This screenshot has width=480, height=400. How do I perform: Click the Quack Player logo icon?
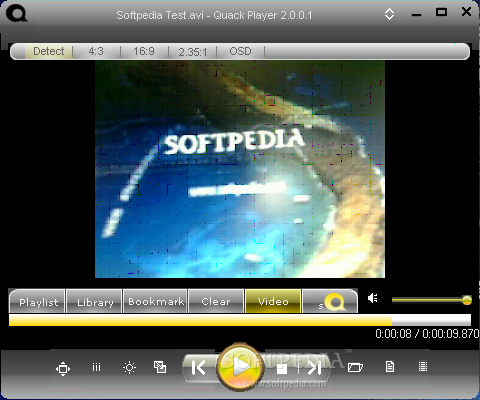coord(17,14)
